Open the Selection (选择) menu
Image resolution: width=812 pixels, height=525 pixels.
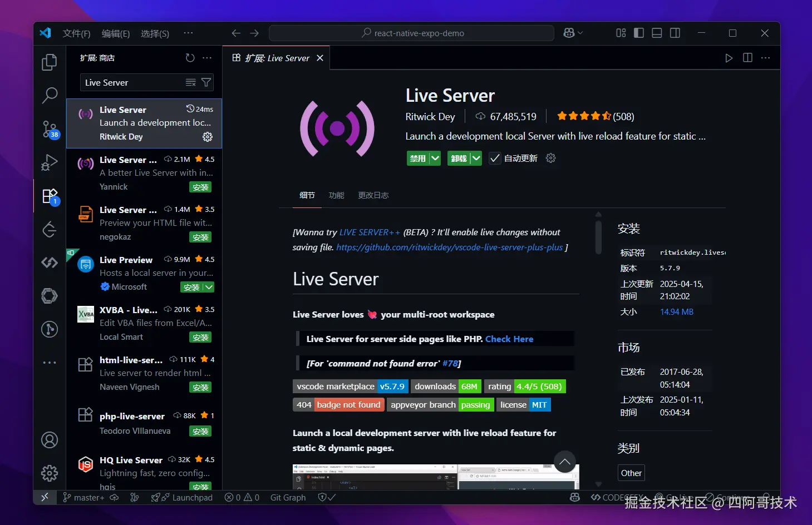click(155, 33)
